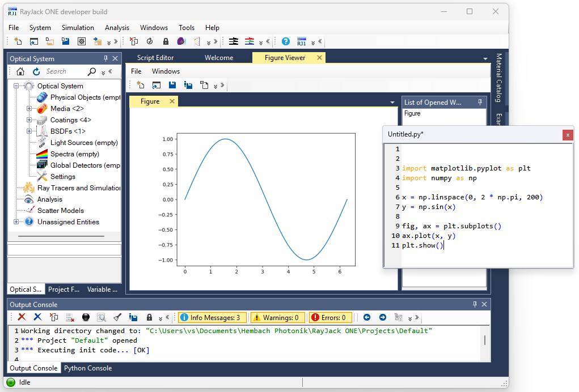Click the circular refresh-check icon in main toolbar

point(150,41)
